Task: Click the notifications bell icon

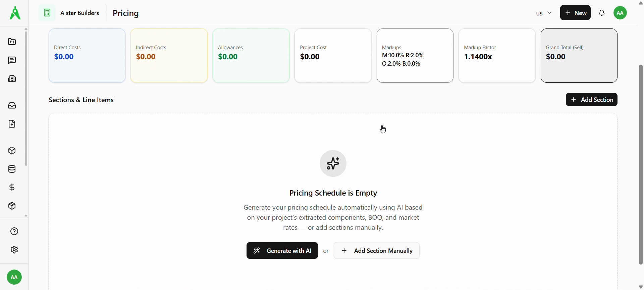Action: pyautogui.click(x=602, y=13)
